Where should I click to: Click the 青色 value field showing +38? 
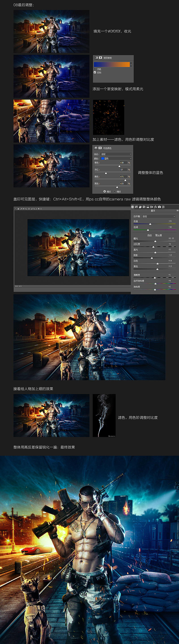[x=123, y=162]
